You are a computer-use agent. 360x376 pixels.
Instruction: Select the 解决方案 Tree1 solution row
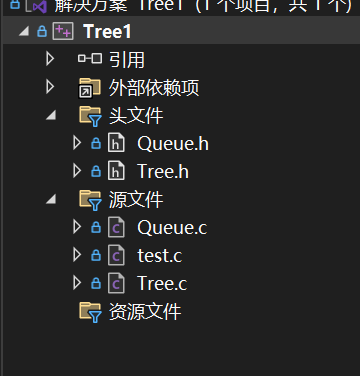[203, 6]
